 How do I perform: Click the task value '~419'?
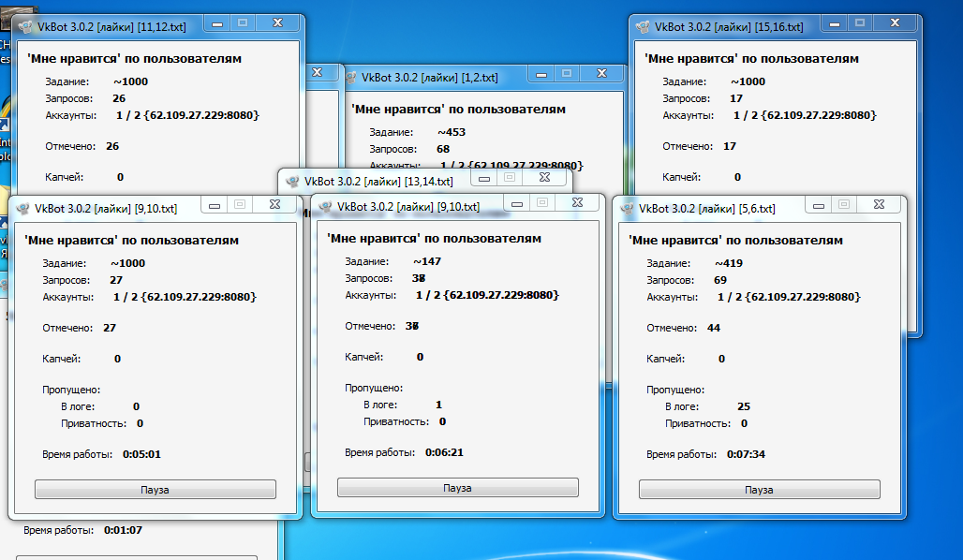point(729,263)
